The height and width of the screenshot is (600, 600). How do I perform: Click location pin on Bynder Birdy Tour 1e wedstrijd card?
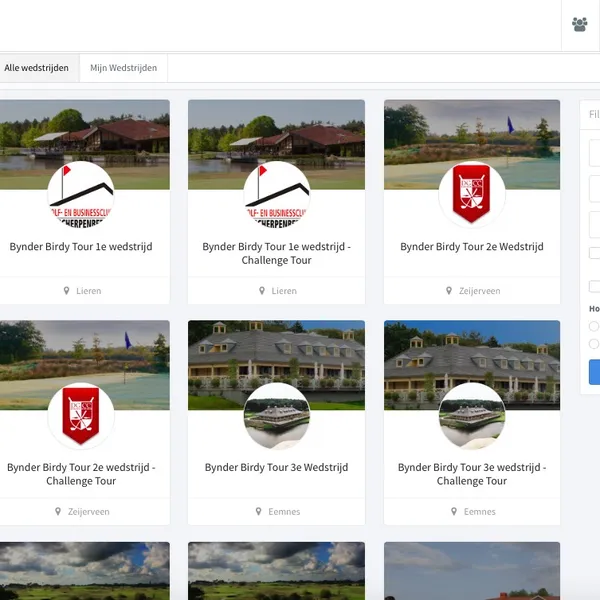[x=67, y=291]
